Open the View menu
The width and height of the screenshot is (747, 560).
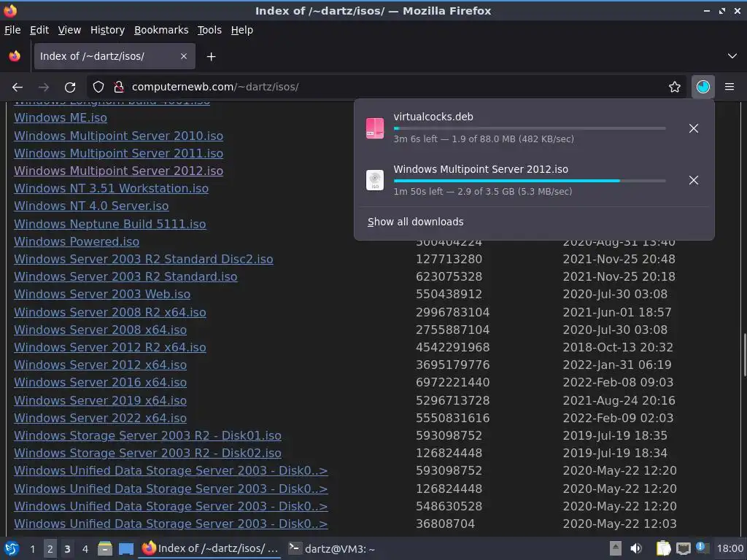point(69,30)
